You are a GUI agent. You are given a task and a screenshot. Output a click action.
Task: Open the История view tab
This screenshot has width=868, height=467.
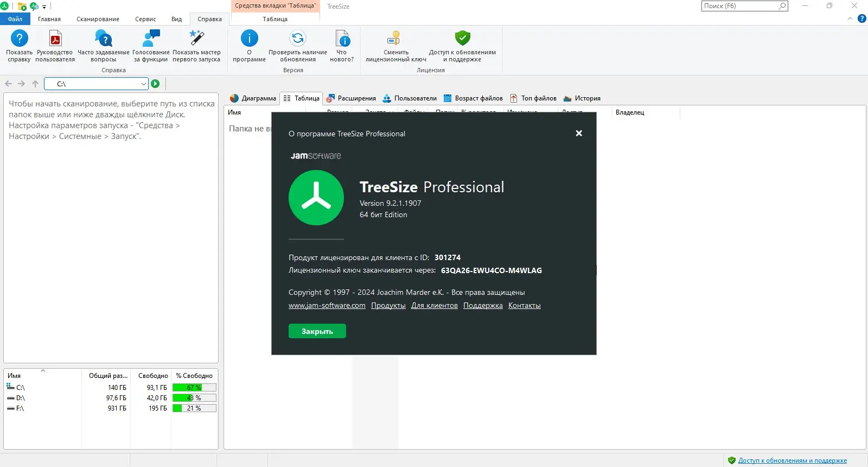(582, 98)
